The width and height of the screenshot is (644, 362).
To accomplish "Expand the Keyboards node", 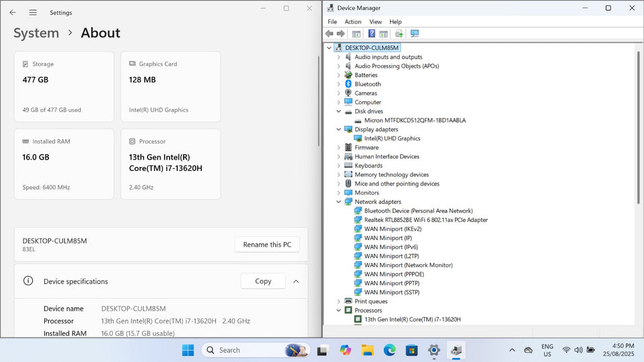I will [338, 166].
